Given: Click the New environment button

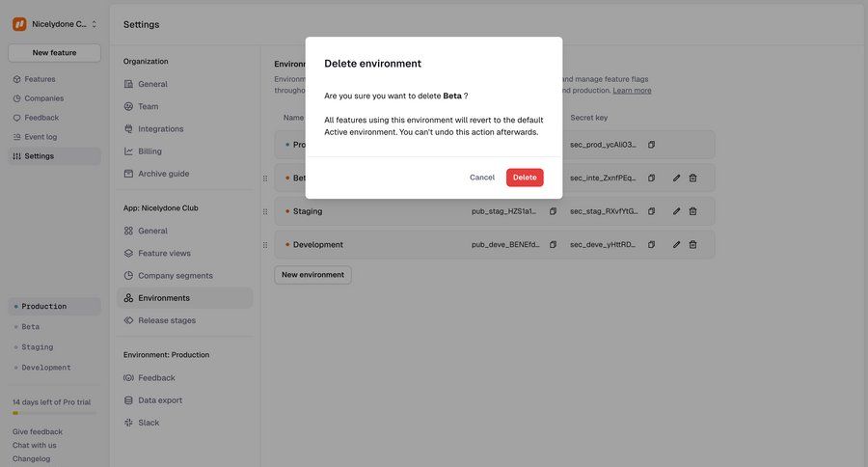Looking at the screenshot, I should [x=312, y=275].
